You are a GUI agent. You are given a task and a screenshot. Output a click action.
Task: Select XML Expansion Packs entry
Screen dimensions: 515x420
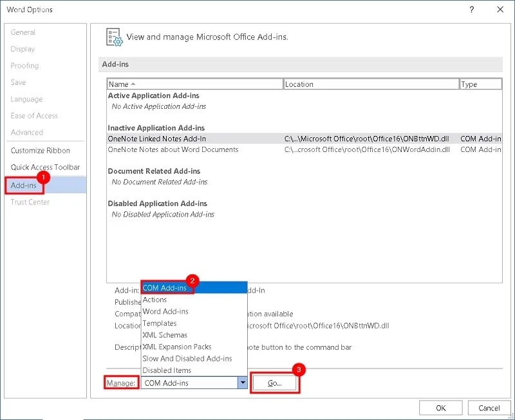pos(177,347)
